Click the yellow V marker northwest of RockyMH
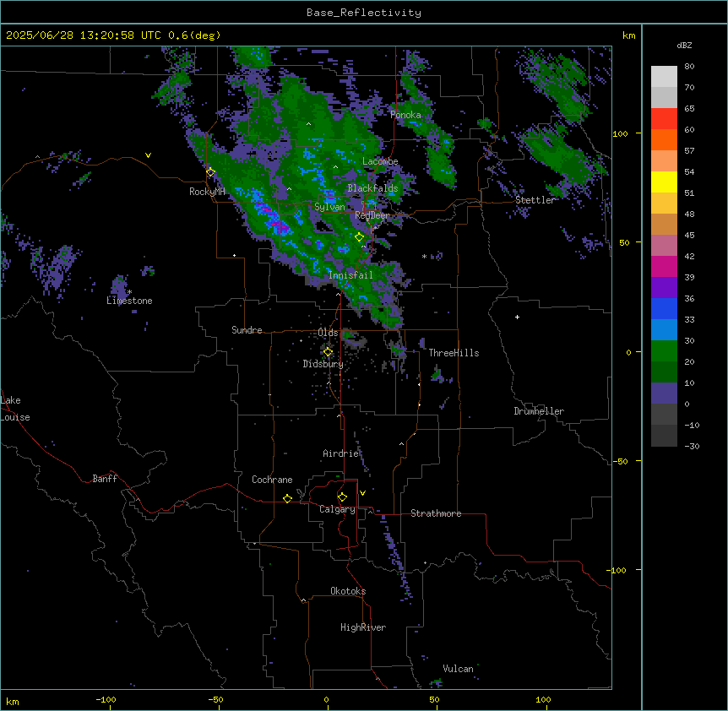This screenshot has width=728, height=711. point(148,155)
